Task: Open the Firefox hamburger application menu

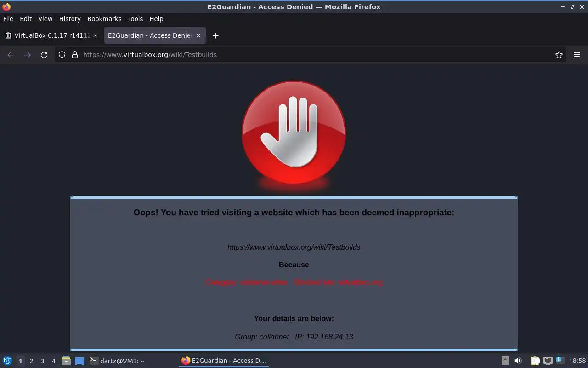Action: pos(577,55)
